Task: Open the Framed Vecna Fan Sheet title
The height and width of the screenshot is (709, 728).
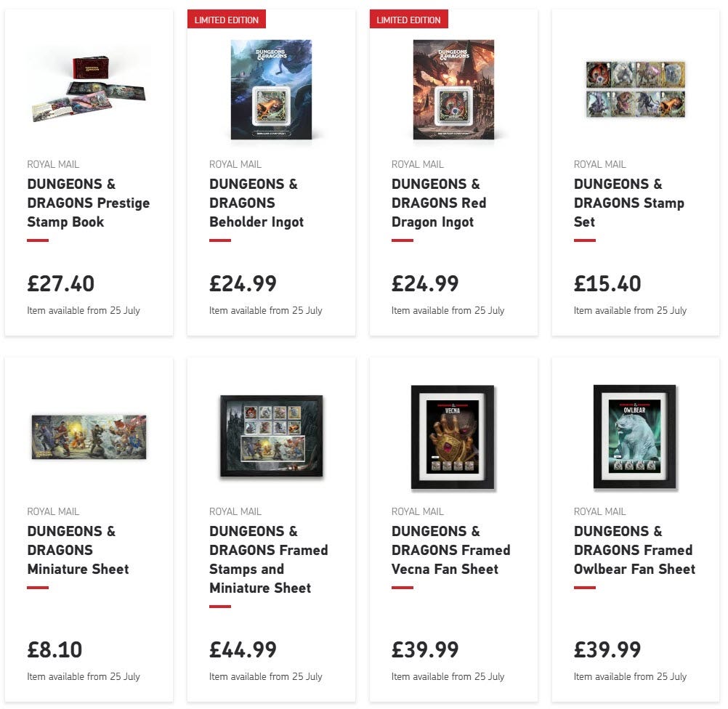Action: tap(450, 550)
